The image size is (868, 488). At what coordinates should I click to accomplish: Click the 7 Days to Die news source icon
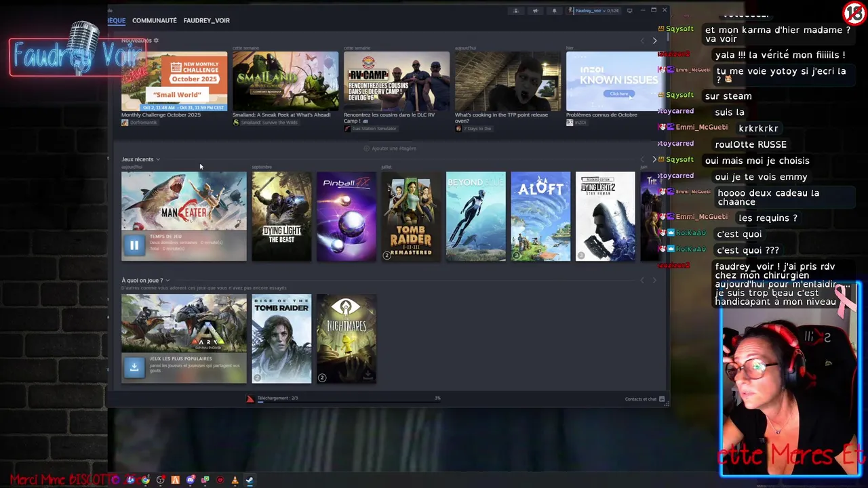(x=458, y=128)
